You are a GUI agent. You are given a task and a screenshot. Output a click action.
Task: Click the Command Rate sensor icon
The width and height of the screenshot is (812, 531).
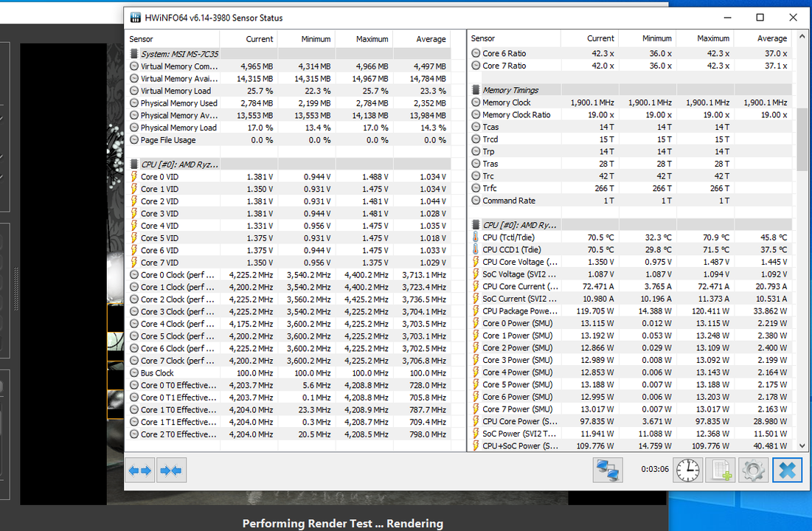coord(476,201)
